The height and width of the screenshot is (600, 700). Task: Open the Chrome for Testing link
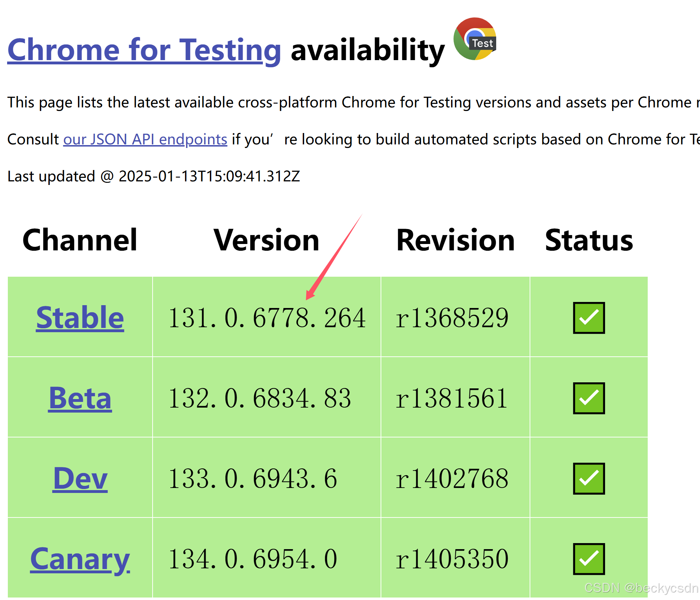point(144,50)
